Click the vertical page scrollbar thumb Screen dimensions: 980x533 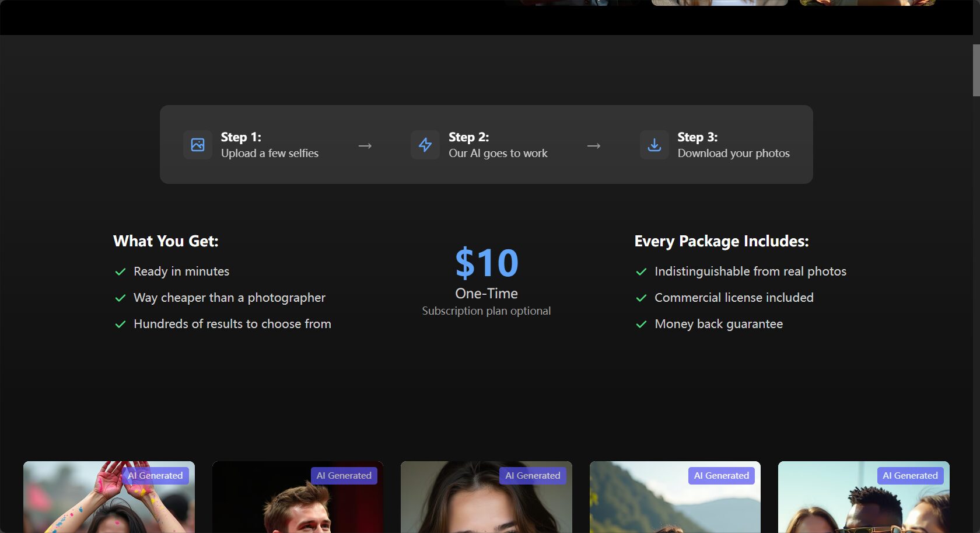(x=977, y=70)
